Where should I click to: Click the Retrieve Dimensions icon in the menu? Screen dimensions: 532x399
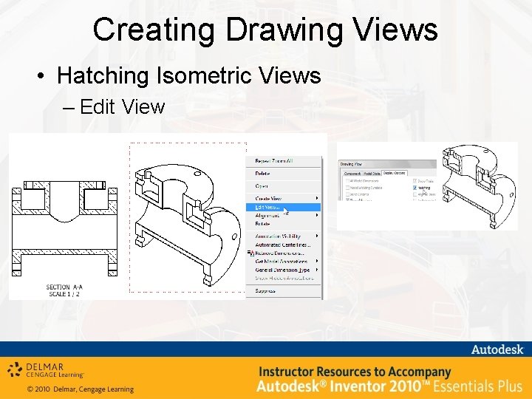pyautogui.click(x=250, y=253)
